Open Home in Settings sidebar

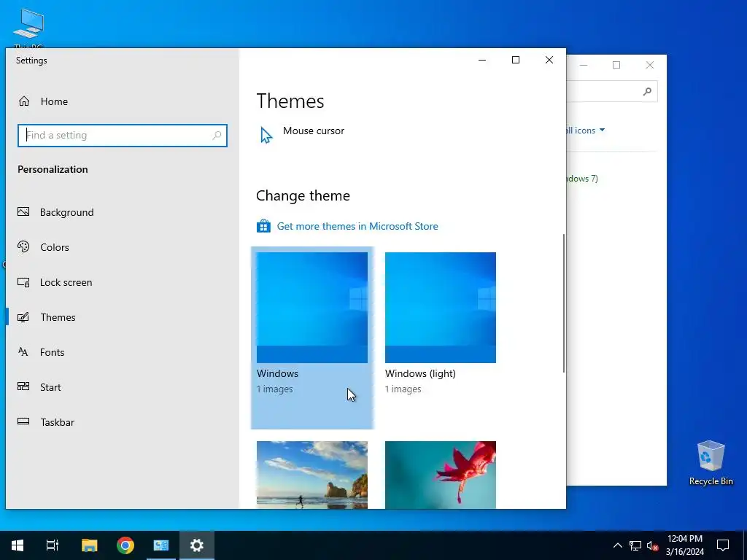[x=123, y=101]
